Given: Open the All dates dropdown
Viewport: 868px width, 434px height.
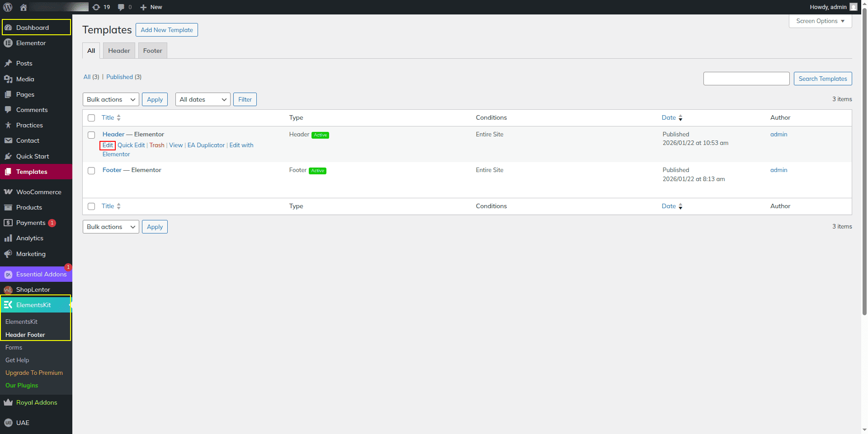Looking at the screenshot, I should pyautogui.click(x=203, y=99).
